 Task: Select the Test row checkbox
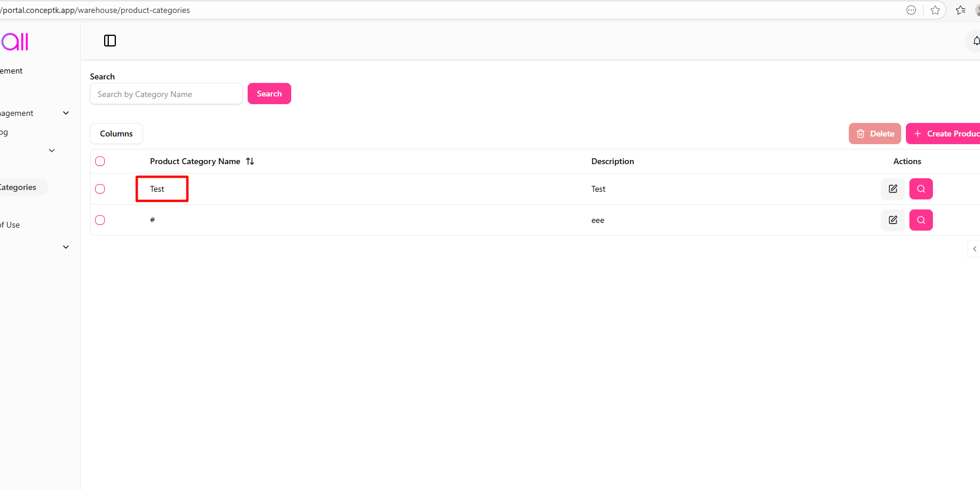pos(100,189)
